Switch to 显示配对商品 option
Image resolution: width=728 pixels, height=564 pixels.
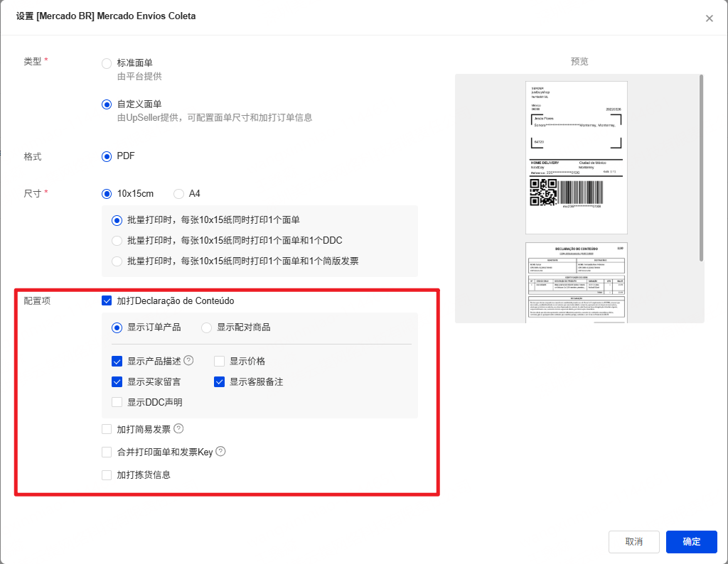pyautogui.click(x=207, y=327)
